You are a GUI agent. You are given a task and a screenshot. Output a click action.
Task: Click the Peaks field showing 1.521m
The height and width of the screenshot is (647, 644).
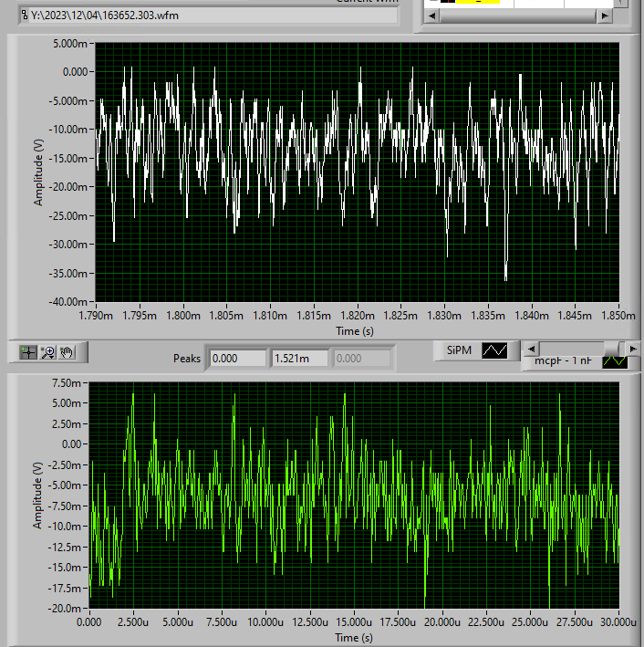point(299,359)
